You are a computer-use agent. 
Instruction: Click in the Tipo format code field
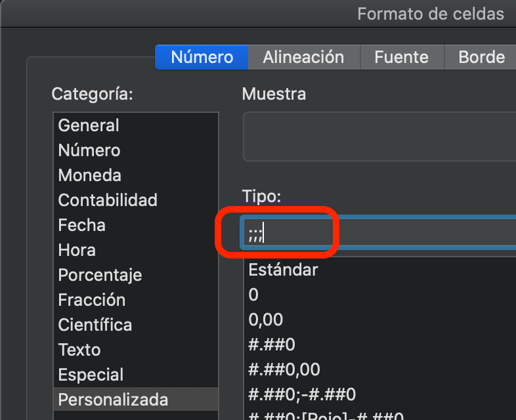pyautogui.click(x=379, y=233)
